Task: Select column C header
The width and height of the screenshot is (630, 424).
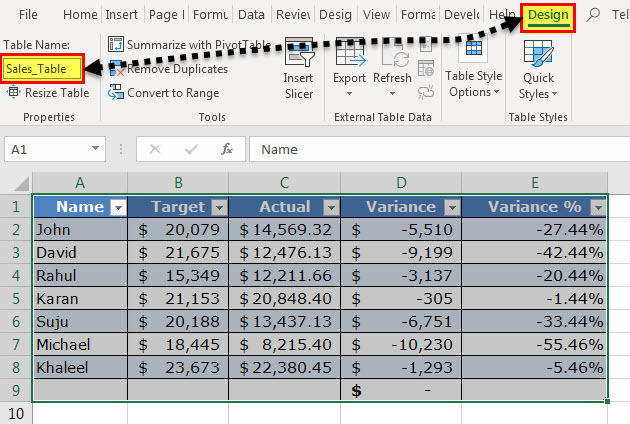Action: (284, 181)
